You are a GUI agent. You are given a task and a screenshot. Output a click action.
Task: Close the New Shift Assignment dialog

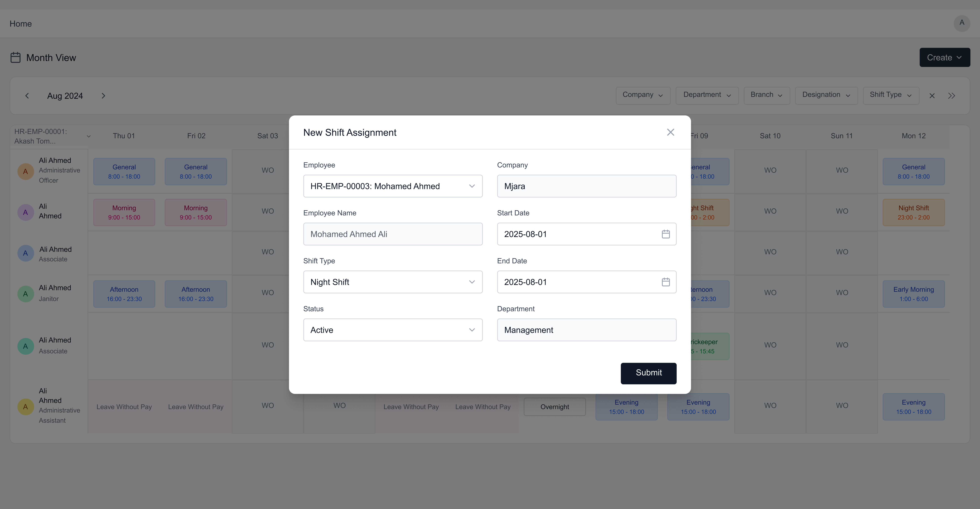(670, 132)
